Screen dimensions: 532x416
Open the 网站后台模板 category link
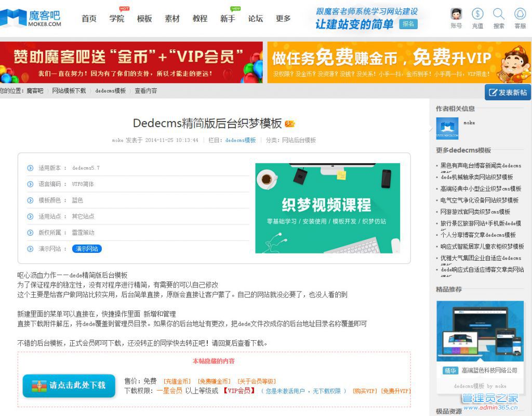click(299, 140)
